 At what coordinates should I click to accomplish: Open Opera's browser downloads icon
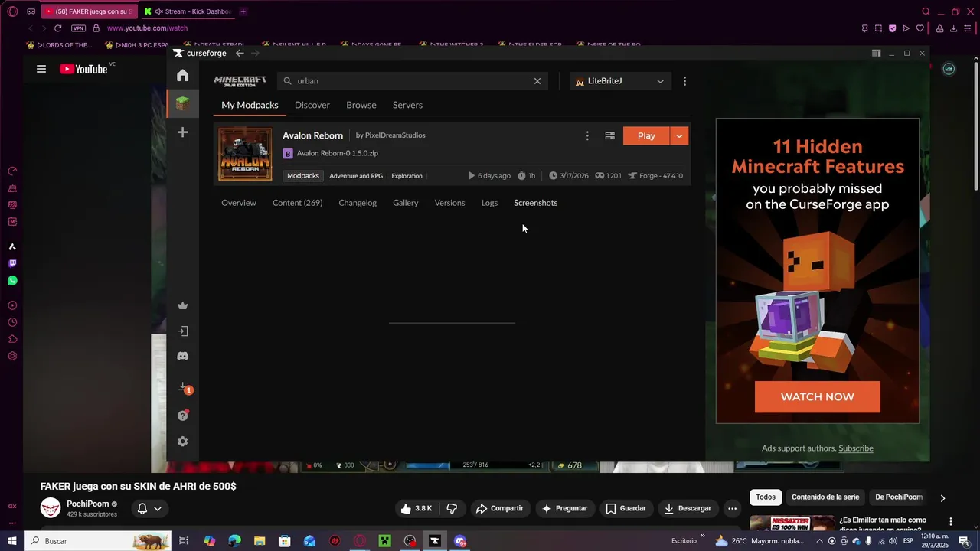[x=953, y=28]
